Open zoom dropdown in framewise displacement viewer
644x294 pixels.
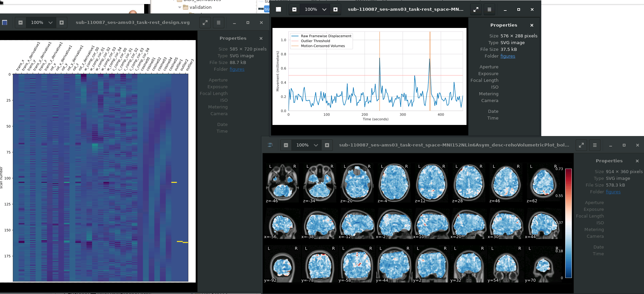click(324, 9)
